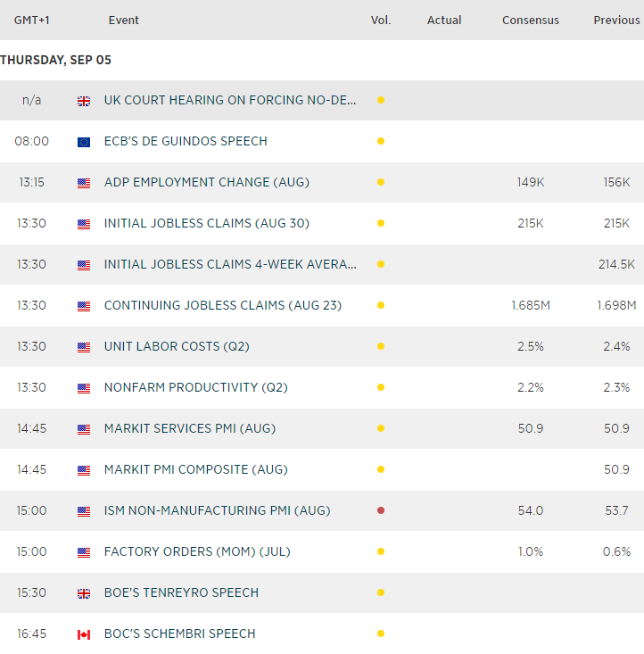
Task: Click the UK flag beside BOE's Tenreyro speech
Action: [x=84, y=593]
